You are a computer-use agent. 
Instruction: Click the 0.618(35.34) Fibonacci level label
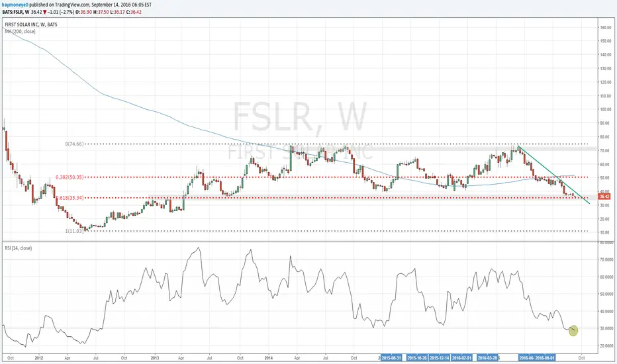[70, 197]
